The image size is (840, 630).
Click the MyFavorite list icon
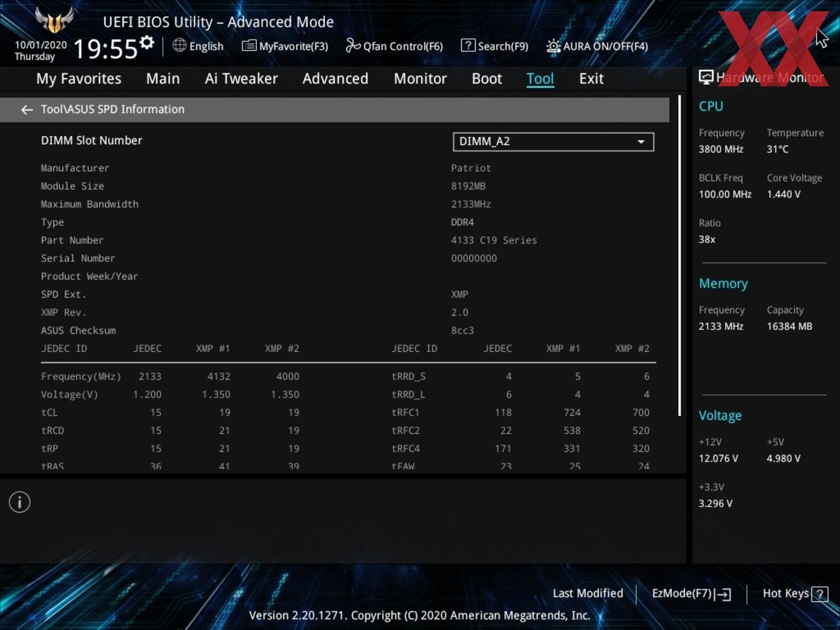[x=249, y=46]
